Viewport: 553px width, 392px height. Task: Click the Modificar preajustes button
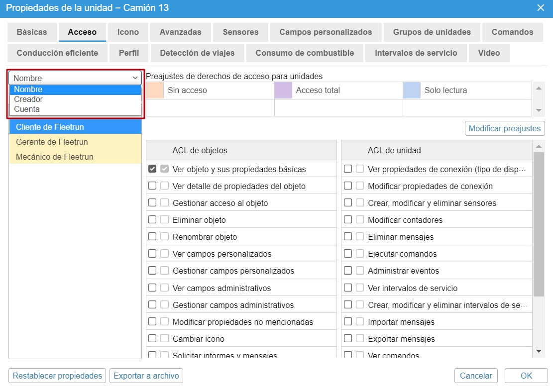tap(504, 128)
